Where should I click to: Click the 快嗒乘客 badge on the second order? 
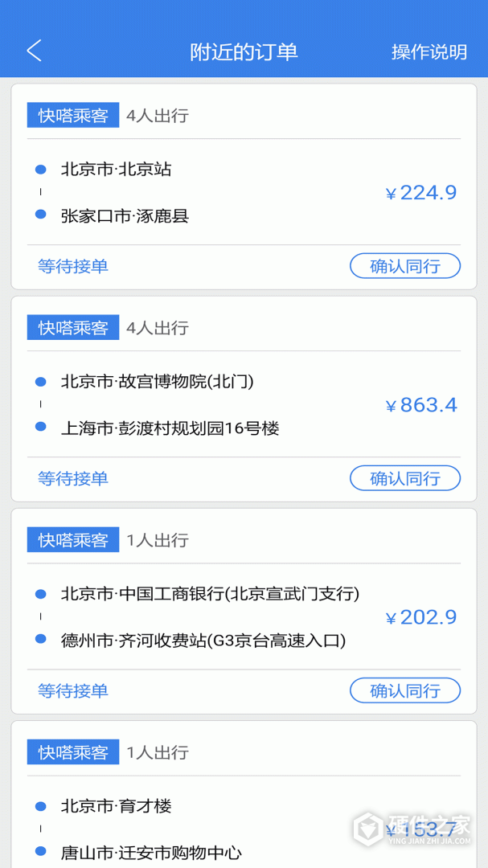(72, 327)
